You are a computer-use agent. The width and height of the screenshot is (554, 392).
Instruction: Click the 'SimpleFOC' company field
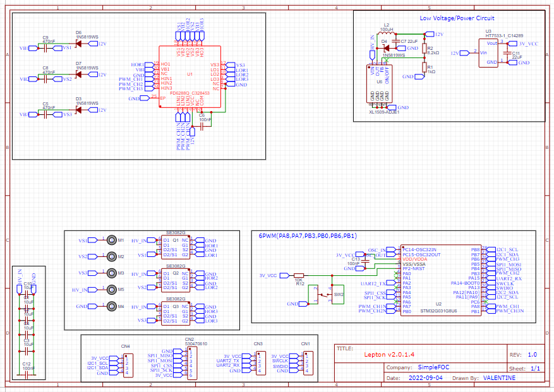click(433, 367)
